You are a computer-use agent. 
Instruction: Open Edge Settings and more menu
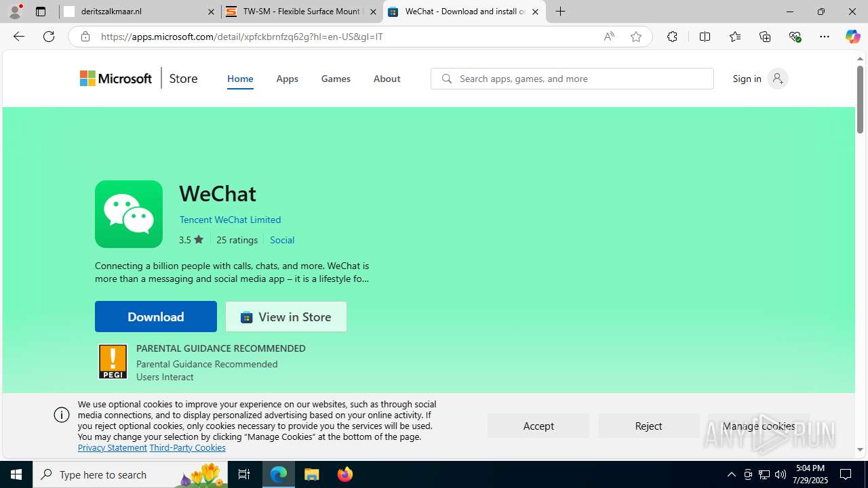pos(825,37)
